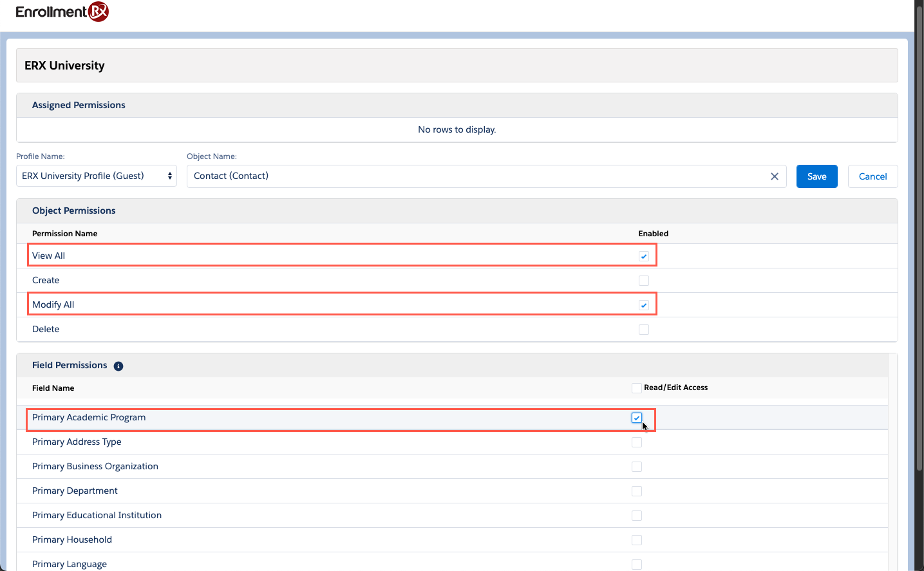Open the Profile Name dropdown

(x=97, y=176)
